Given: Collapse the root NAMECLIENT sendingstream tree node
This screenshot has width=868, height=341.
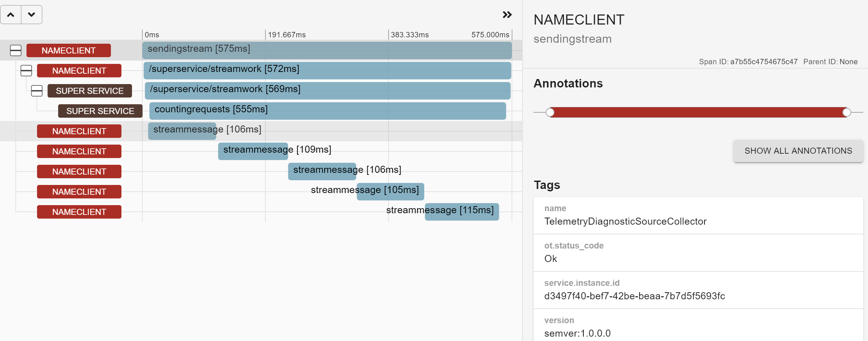Looking at the screenshot, I should click(15, 50).
